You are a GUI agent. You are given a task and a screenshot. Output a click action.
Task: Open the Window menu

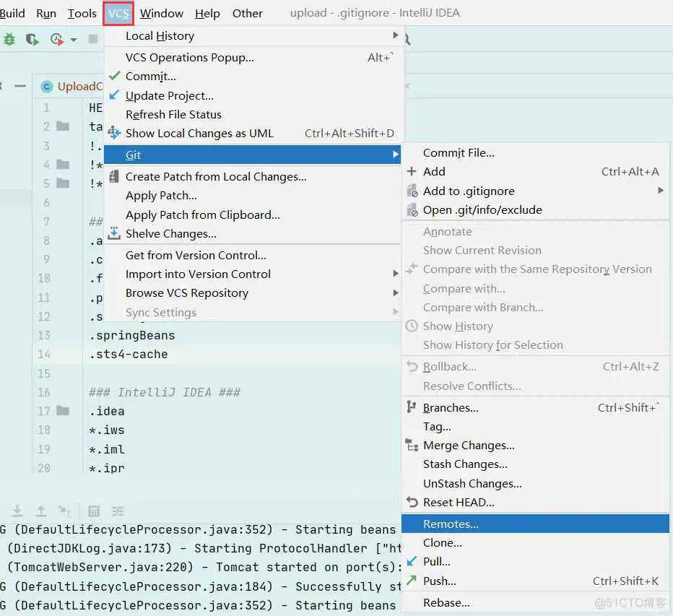(x=161, y=13)
